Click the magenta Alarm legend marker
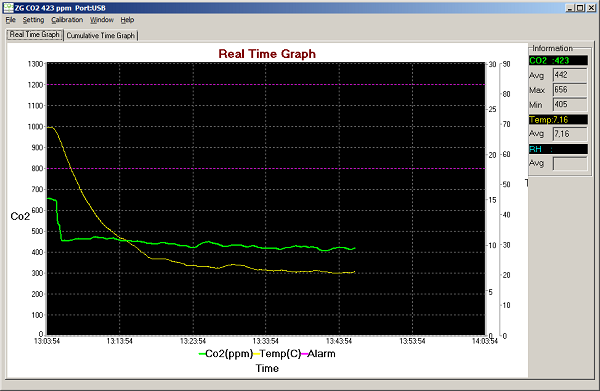Viewport: 600px width, 391px height. (x=304, y=354)
